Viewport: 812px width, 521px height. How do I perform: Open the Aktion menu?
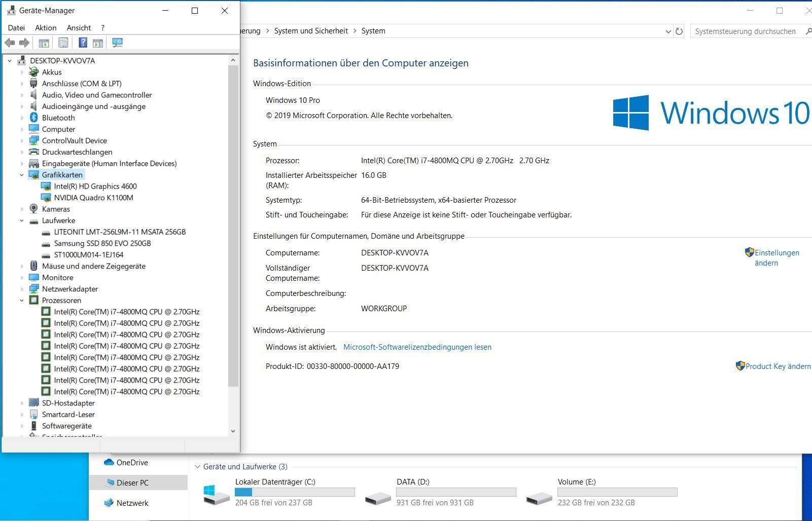(46, 28)
